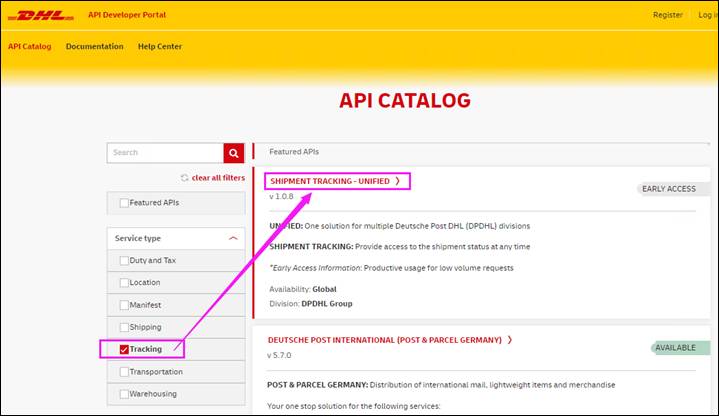Click the version text v 1.0.8

[281, 196]
